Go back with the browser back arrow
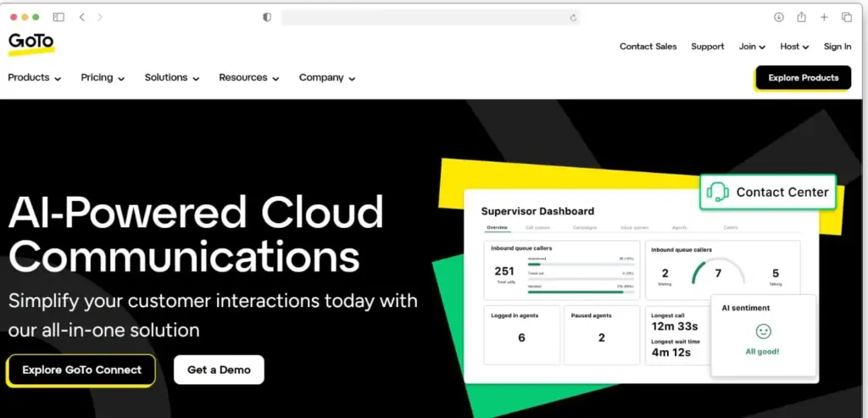This screenshot has width=868, height=418. tap(82, 17)
